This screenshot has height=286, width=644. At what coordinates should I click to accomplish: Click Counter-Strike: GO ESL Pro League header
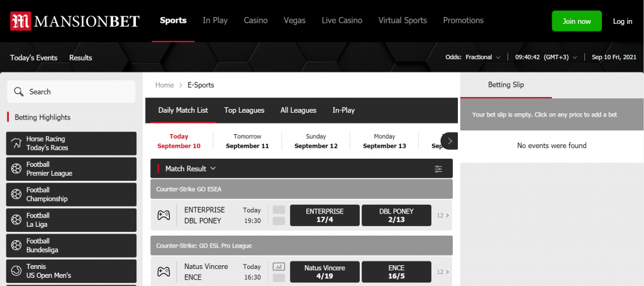(301, 246)
